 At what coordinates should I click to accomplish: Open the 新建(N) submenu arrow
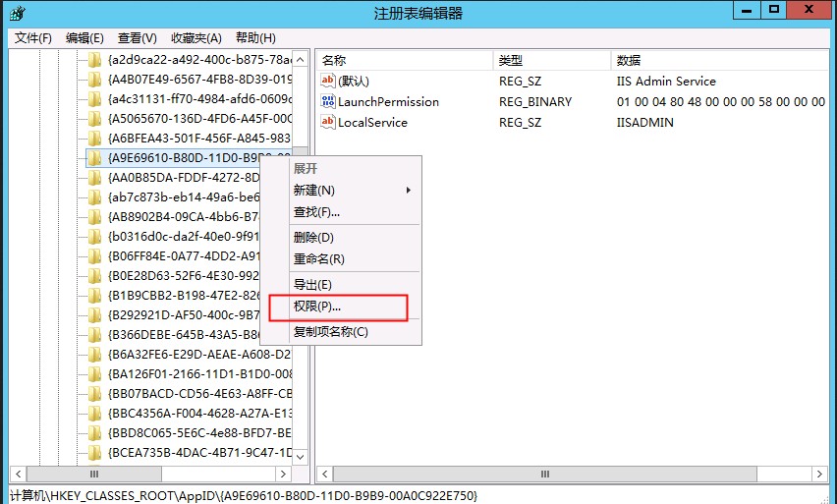(408, 190)
